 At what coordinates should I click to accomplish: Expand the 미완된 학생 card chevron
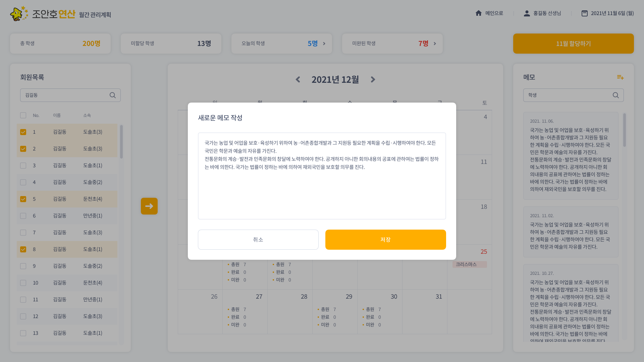[435, 44]
